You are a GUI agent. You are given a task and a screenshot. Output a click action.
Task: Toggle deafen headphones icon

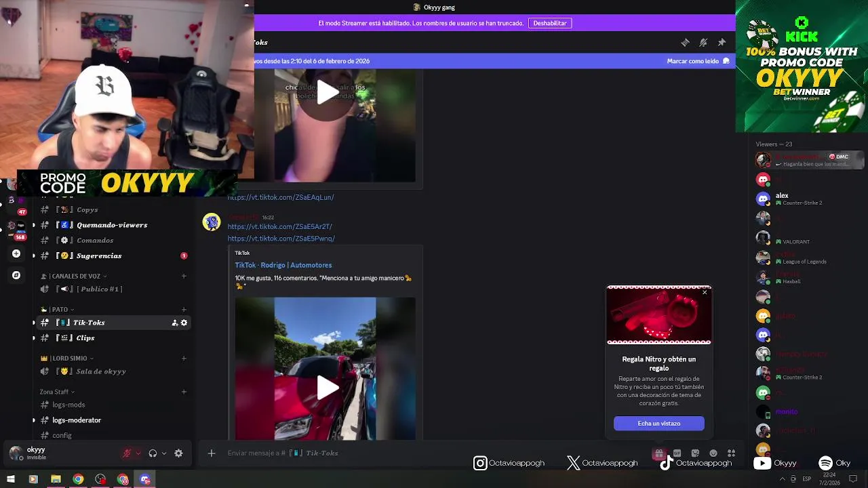click(x=153, y=453)
